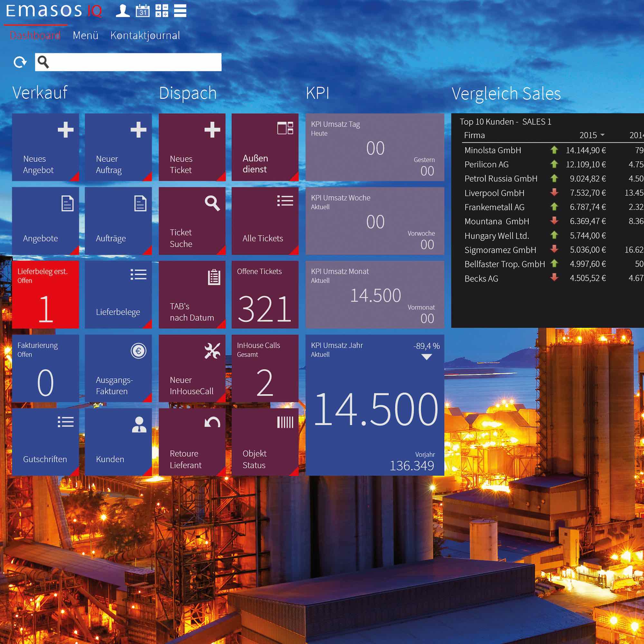Open the Neuer InHouseCall tools tile

pyautogui.click(x=192, y=368)
